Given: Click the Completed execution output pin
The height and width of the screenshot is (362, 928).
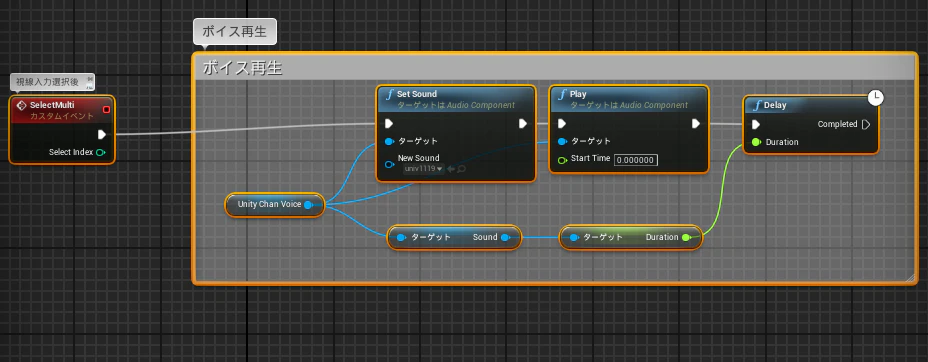Looking at the screenshot, I should coord(866,124).
